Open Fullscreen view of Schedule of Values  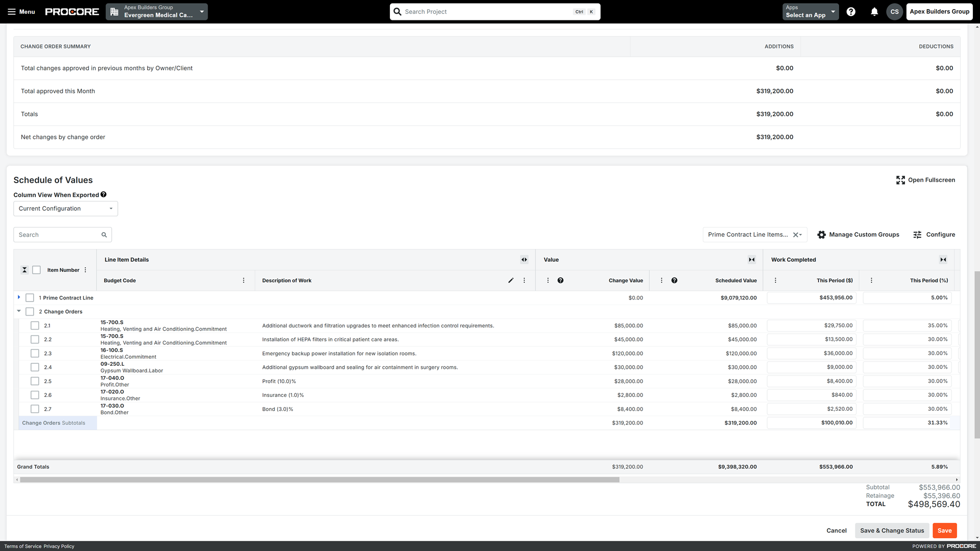925,180
